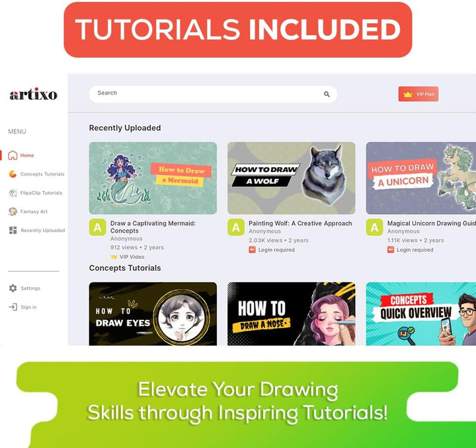Open the Concepts Tutorials sidebar icon

coord(13,174)
